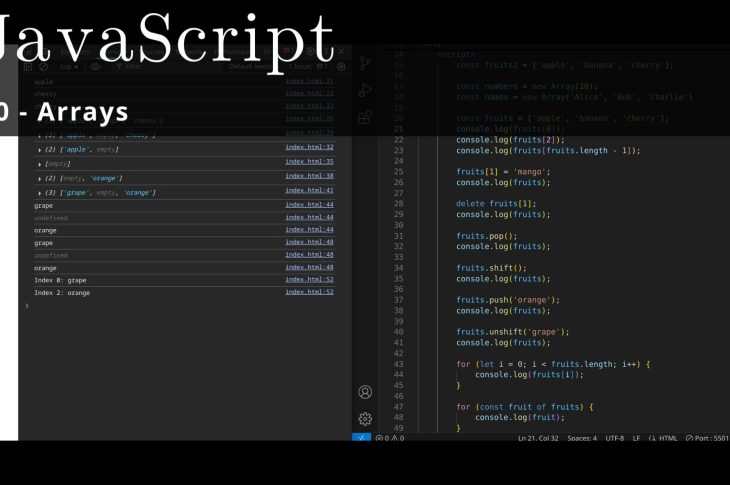
Task: Click the console prompt input line
Action: click(180, 306)
